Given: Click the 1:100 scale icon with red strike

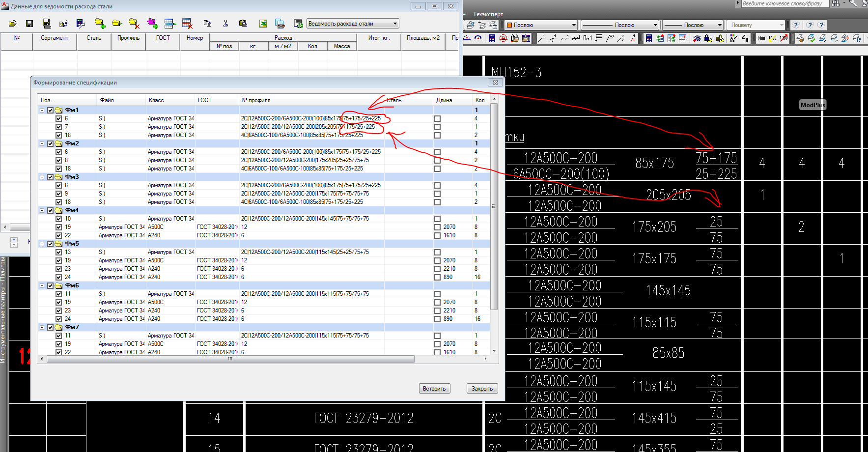Looking at the screenshot, I should (784, 38).
